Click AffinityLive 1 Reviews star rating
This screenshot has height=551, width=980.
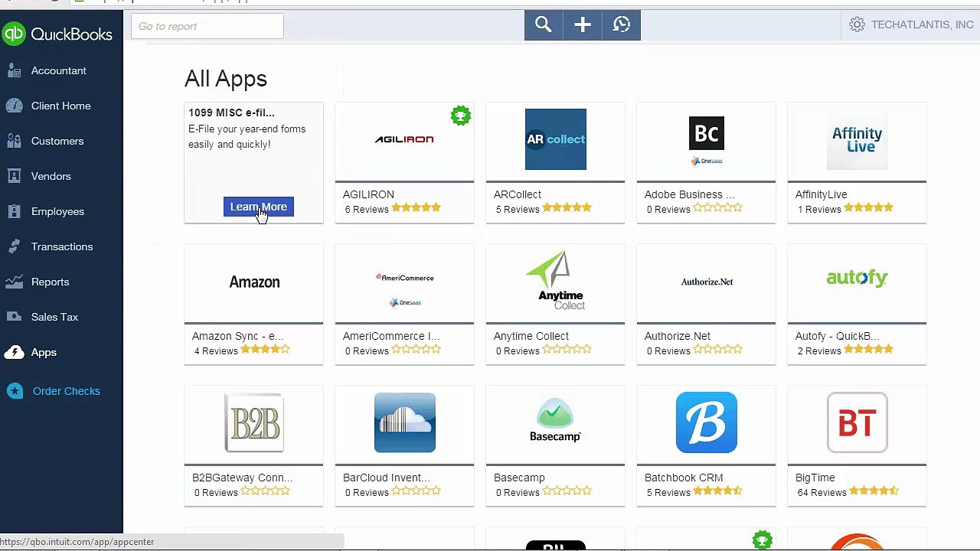[x=868, y=207]
